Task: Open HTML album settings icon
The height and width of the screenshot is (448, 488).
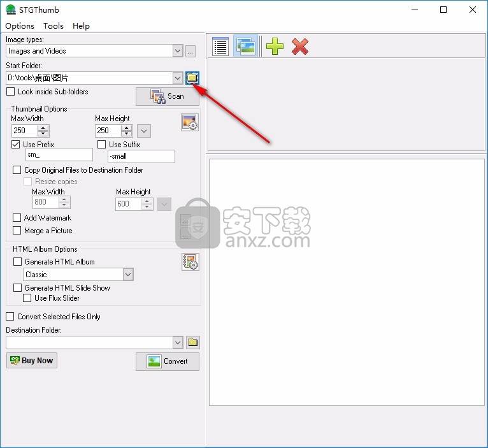Action: click(190, 262)
